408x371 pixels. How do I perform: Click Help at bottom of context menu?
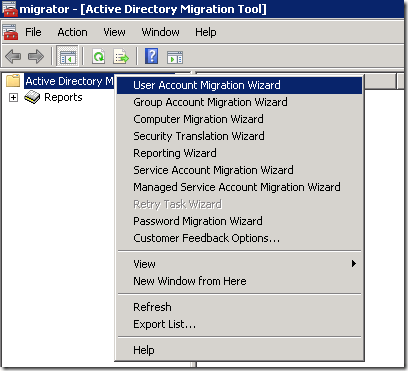(x=239, y=350)
